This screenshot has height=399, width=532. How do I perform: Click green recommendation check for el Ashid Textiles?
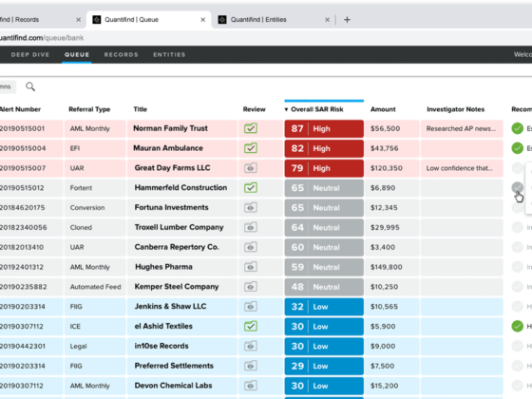518,326
